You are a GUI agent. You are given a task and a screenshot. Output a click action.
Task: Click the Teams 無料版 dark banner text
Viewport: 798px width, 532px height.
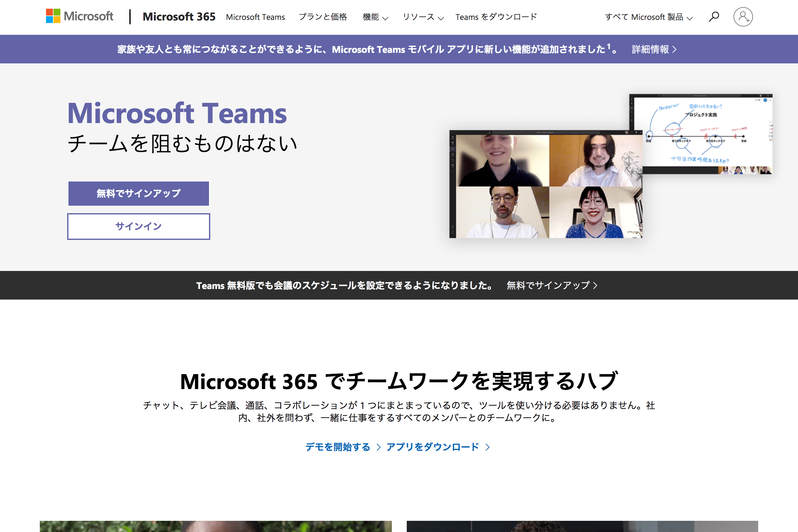click(344, 285)
